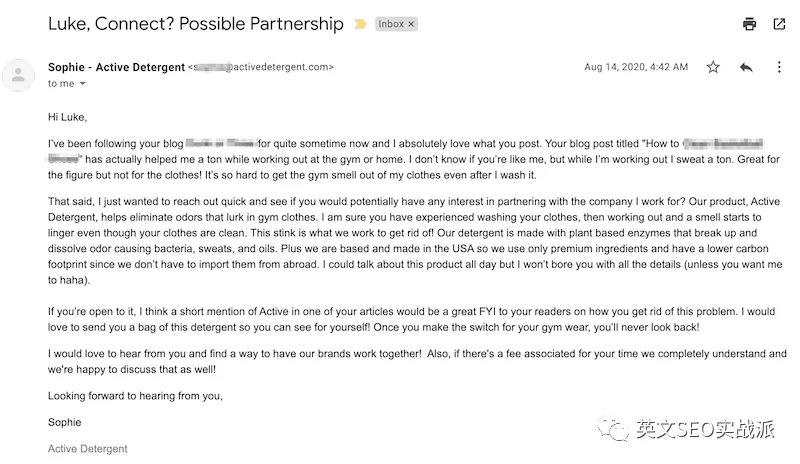Screen dimensions: 800x464
Task: Click the "Active Detergent" signature text
Action: [87, 449]
